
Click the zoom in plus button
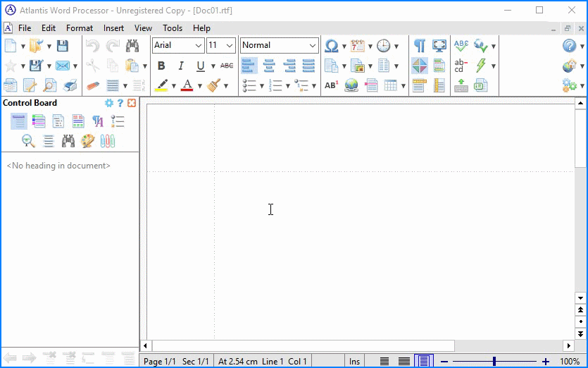[546, 362]
